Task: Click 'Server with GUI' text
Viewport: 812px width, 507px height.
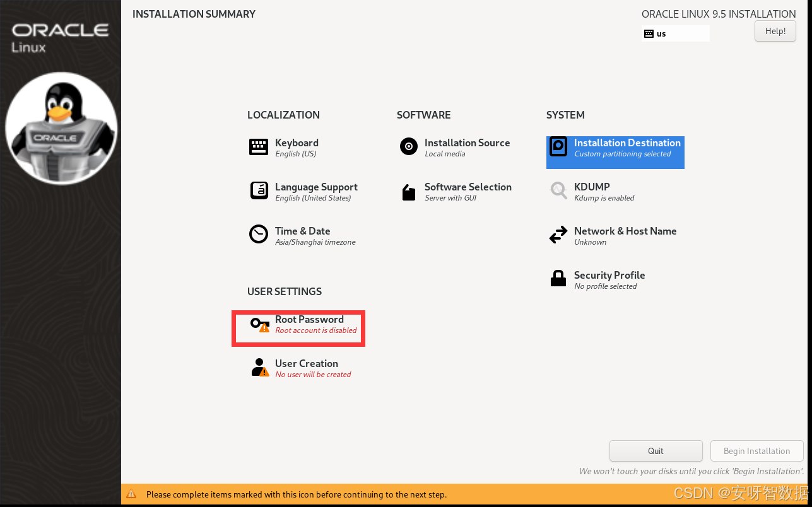Action: point(450,198)
